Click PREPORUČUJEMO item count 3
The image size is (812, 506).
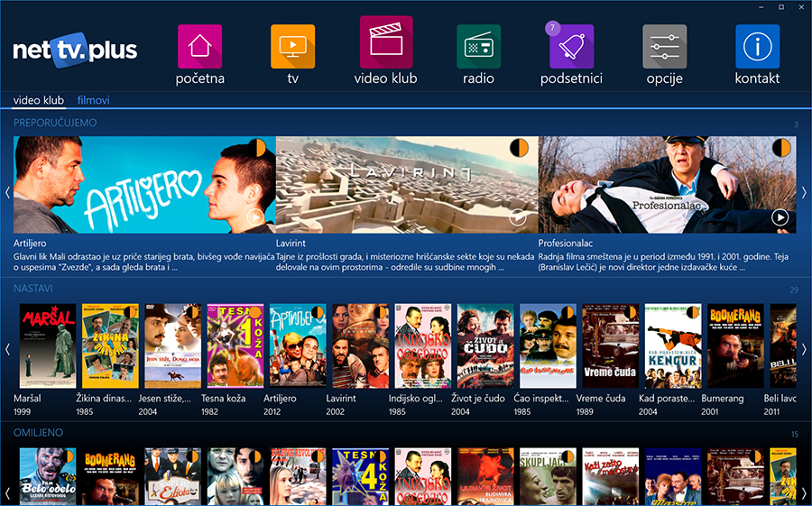pos(796,124)
